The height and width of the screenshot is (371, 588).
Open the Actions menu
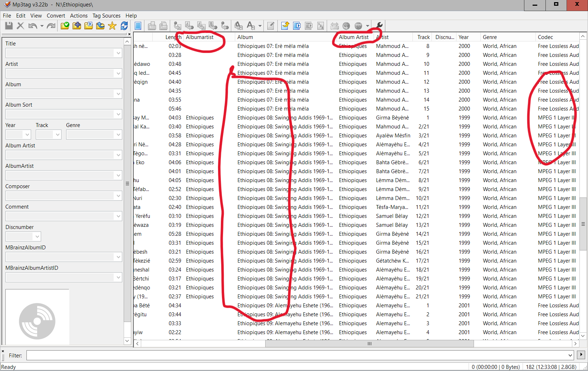(79, 16)
